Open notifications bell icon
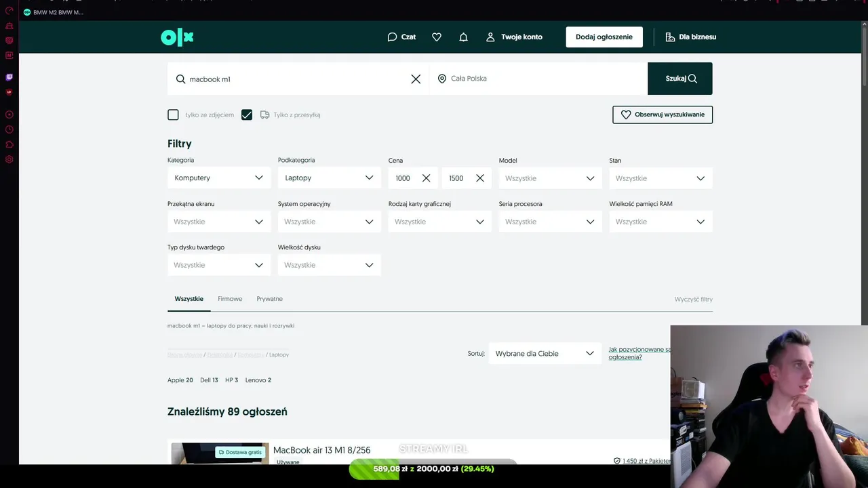 coord(463,37)
